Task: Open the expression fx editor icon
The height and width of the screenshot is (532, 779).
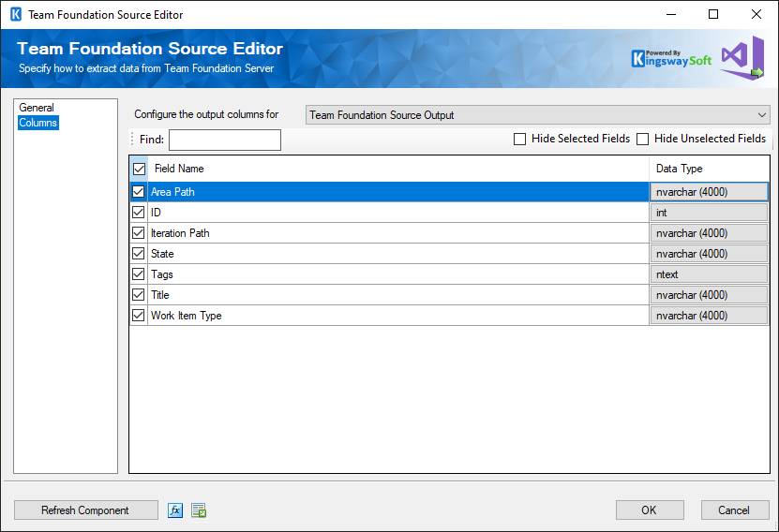Action: pos(175,510)
